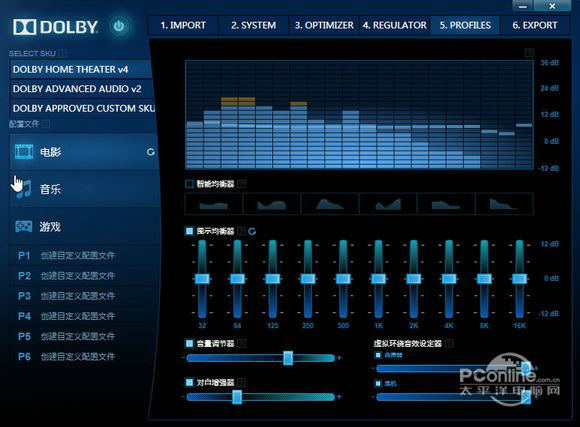Select DOLBY ADVANCED AUDIO v2 SKU
The width and height of the screenshot is (580, 427).
point(81,89)
